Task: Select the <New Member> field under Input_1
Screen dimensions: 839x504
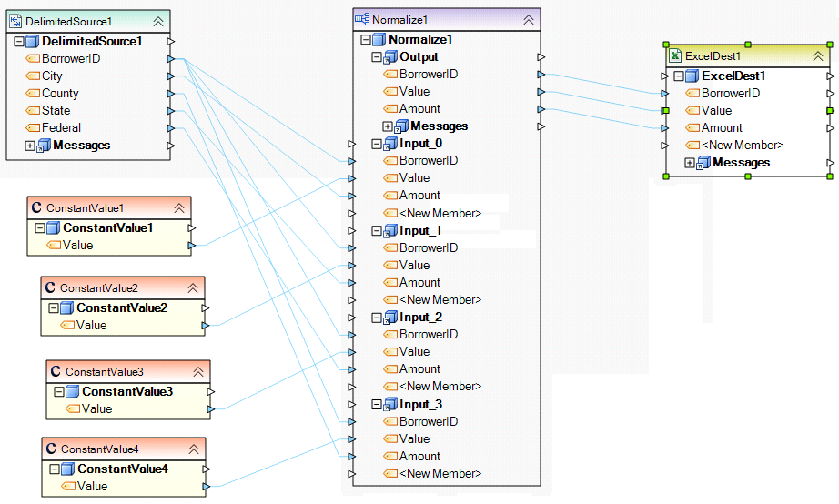Action: tap(440, 300)
